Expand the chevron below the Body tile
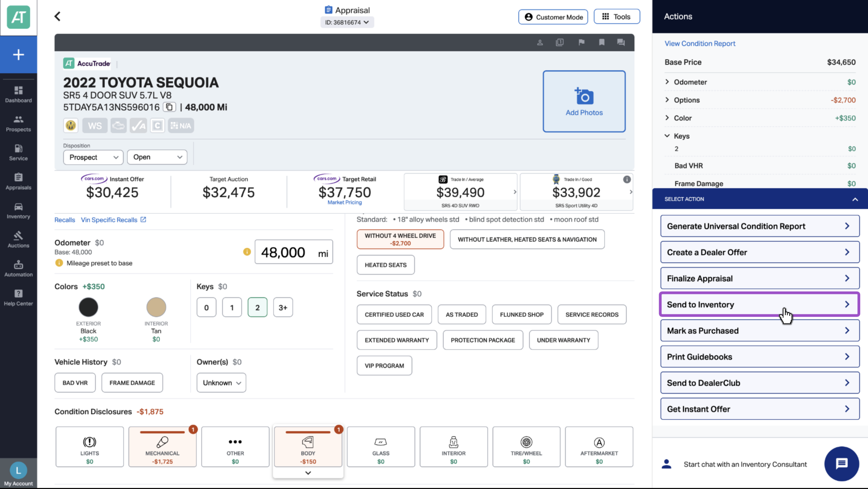This screenshot has width=868, height=489. pos(308,473)
